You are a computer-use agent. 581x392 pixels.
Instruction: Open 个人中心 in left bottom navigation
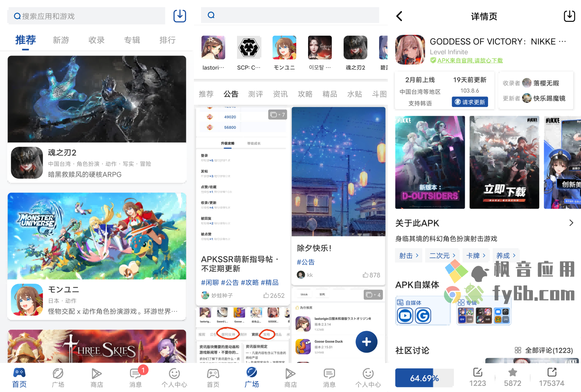(174, 378)
